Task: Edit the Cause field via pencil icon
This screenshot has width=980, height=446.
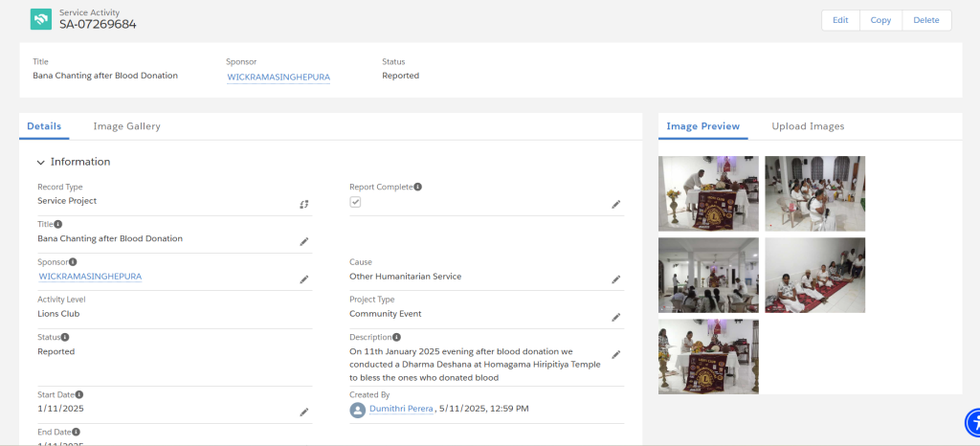Action: tap(615, 279)
